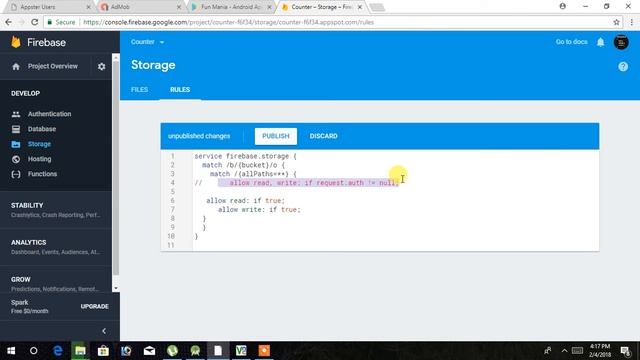Open Microsoft Store from taskbar

tap(103, 351)
